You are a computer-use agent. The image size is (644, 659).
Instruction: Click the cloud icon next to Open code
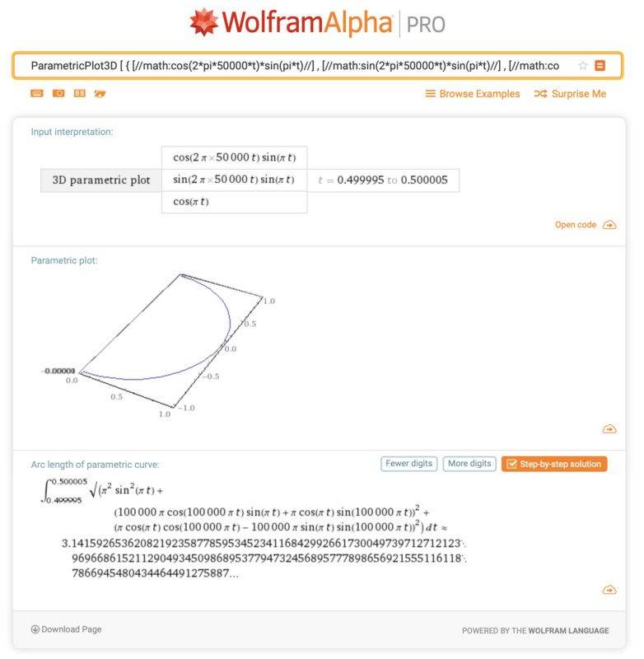click(609, 225)
